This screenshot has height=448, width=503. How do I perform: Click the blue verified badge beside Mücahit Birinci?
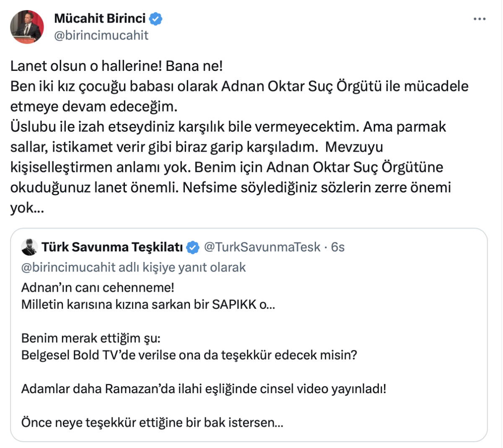coord(156,19)
